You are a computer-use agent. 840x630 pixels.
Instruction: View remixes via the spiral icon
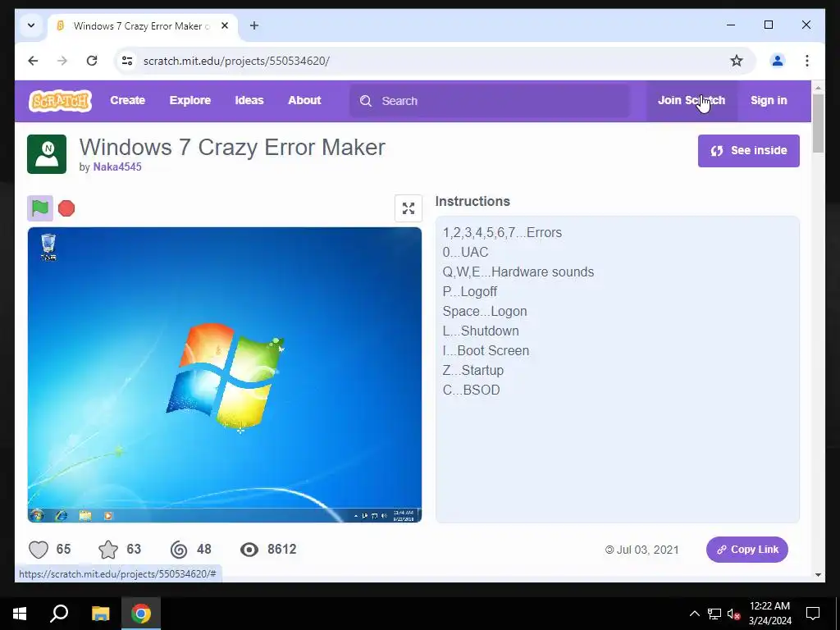[x=179, y=550]
